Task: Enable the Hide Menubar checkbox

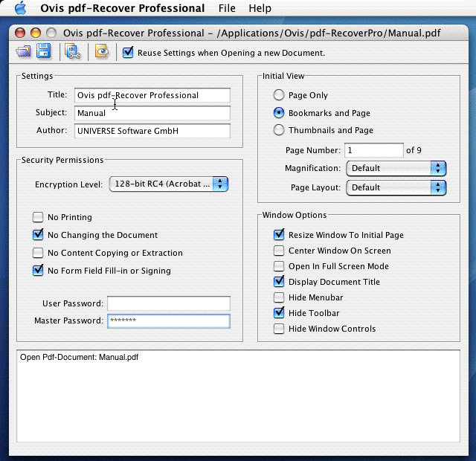Action: click(279, 297)
